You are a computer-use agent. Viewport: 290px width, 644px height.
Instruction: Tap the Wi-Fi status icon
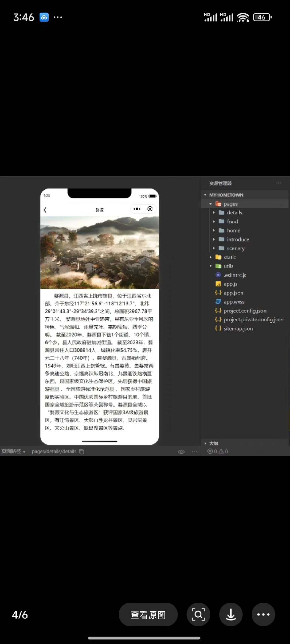point(243,17)
